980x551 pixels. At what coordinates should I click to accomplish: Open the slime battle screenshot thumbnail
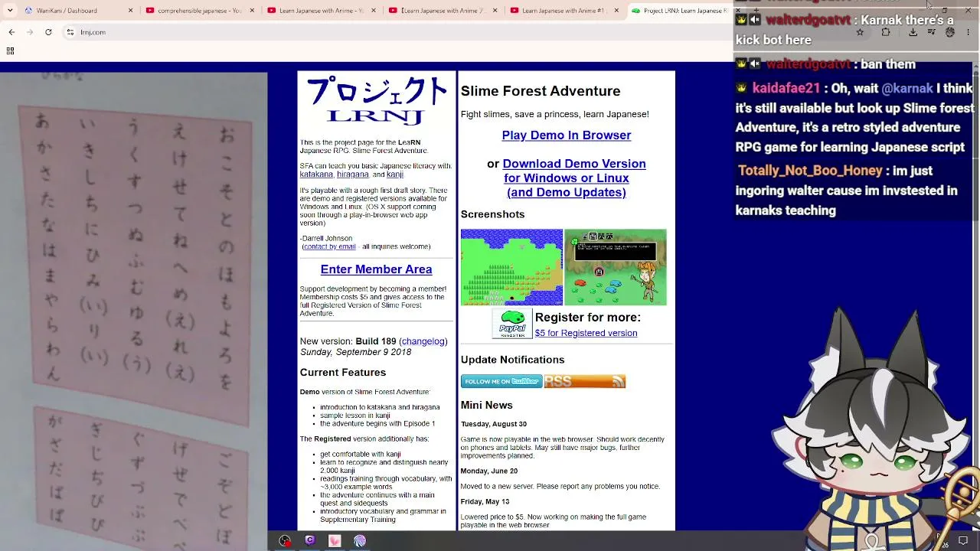click(x=616, y=267)
